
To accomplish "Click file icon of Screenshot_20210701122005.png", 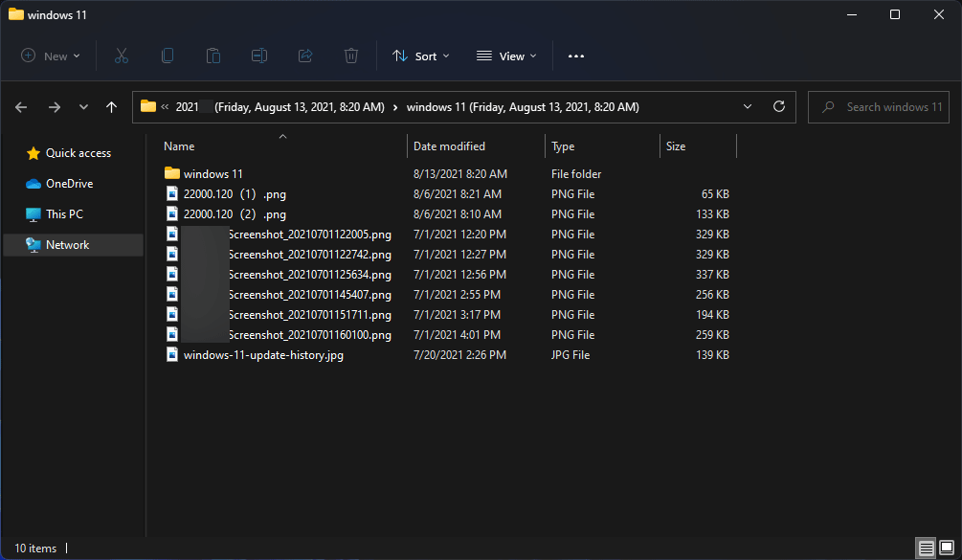I will 172,235.
